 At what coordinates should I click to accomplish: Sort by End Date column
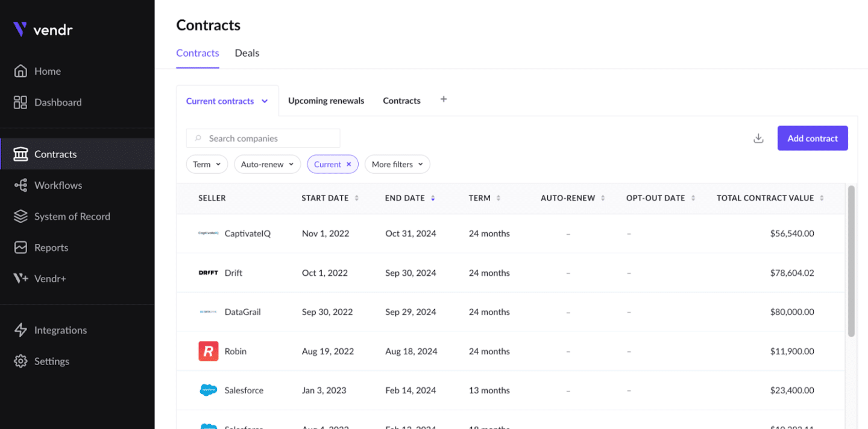pyautogui.click(x=433, y=198)
